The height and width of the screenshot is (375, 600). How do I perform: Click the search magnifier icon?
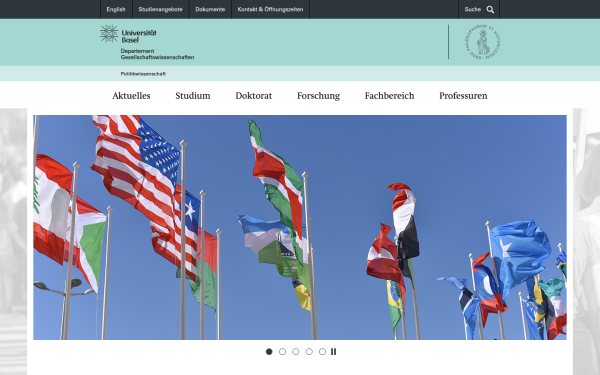[x=490, y=10]
